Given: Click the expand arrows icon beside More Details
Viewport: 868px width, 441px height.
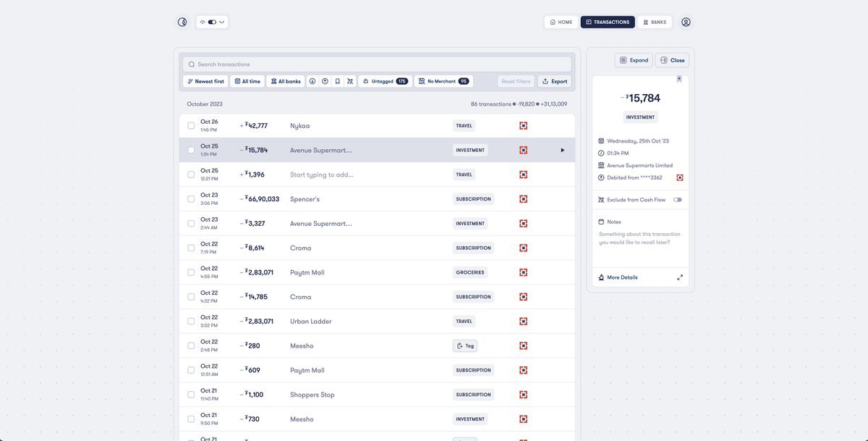Looking at the screenshot, I should point(679,277).
